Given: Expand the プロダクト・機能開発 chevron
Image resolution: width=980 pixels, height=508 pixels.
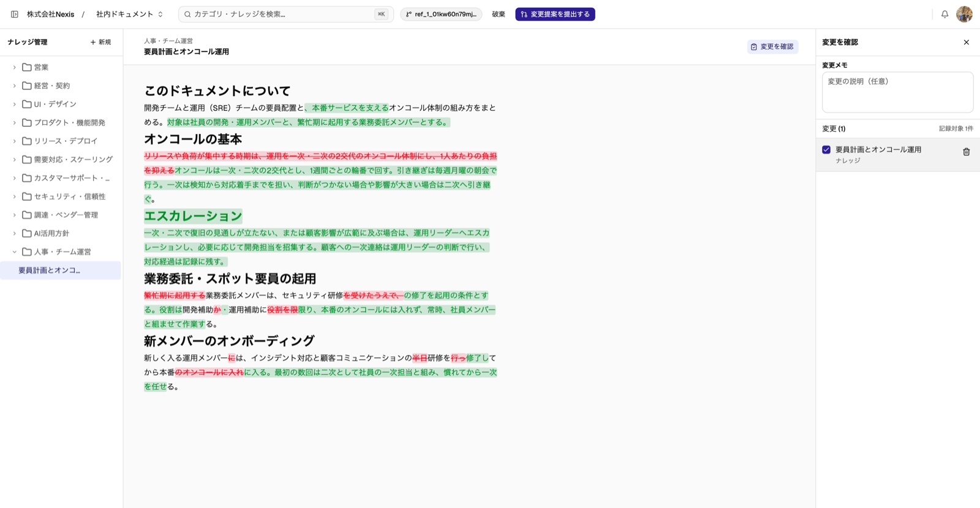Looking at the screenshot, I should coord(15,122).
